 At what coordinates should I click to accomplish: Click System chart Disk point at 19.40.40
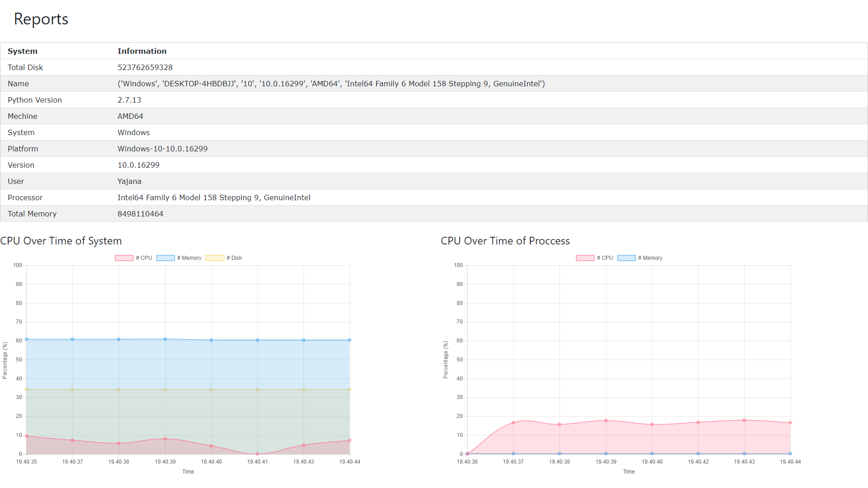[211, 389]
